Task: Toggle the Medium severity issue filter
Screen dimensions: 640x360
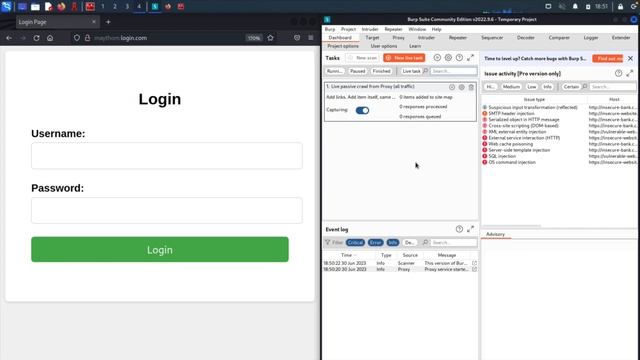Action: click(511, 87)
